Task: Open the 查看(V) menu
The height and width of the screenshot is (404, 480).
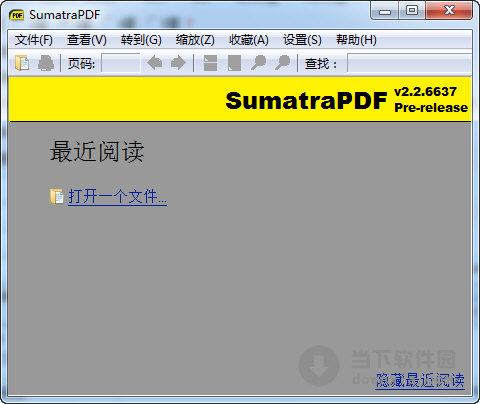Action: [87, 40]
